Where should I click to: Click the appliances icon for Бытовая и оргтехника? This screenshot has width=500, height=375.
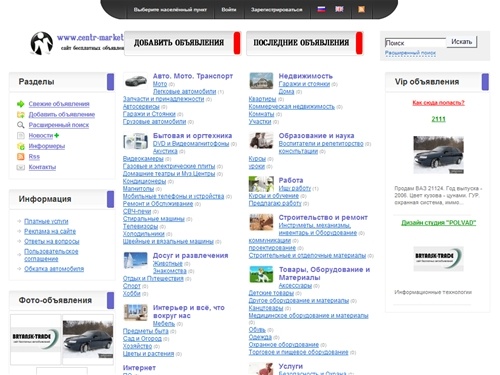[135, 141]
